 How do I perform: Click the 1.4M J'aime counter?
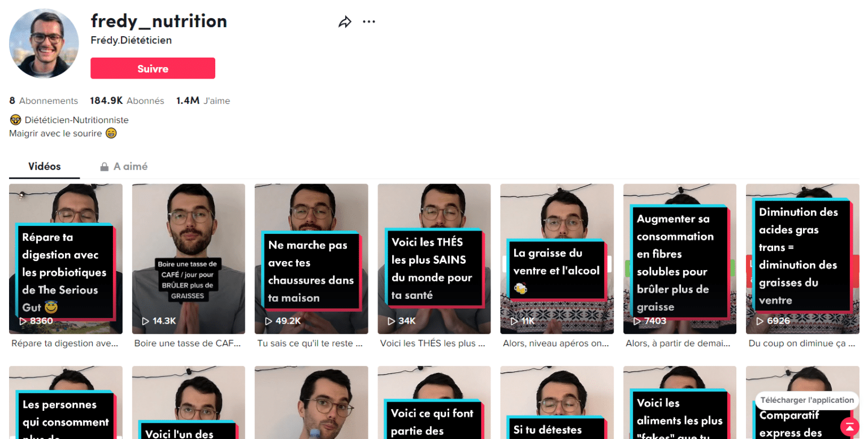(203, 101)
